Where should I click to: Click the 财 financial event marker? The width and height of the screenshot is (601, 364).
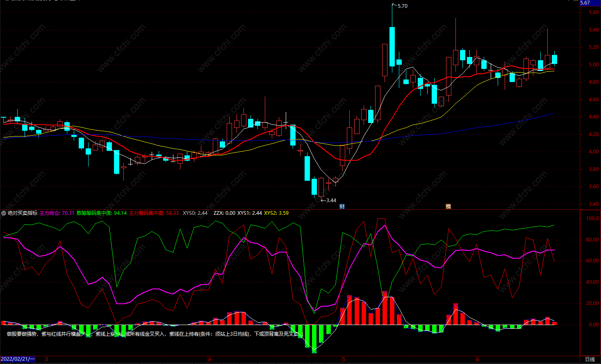click(x=342, y=207)
